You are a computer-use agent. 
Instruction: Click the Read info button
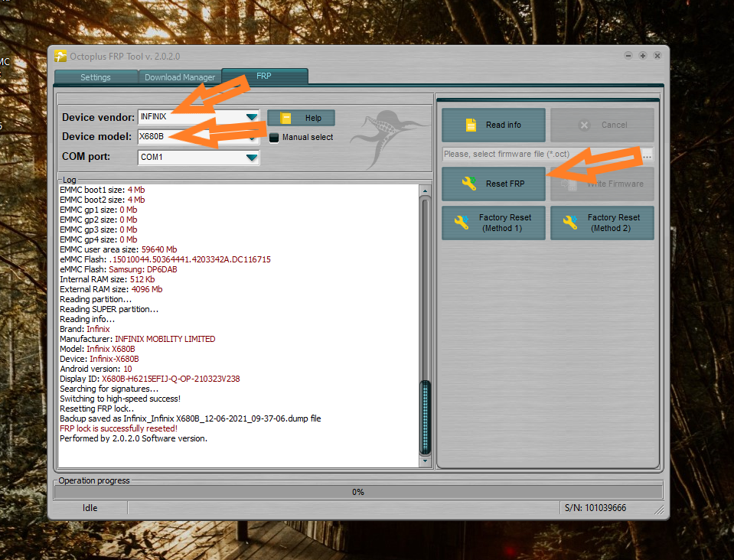[494, 125]
